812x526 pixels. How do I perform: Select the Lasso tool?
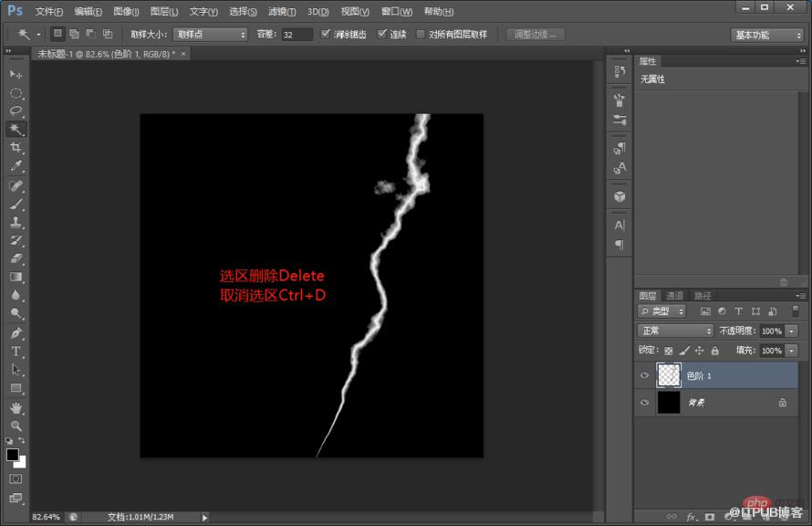tap(16, 110)
